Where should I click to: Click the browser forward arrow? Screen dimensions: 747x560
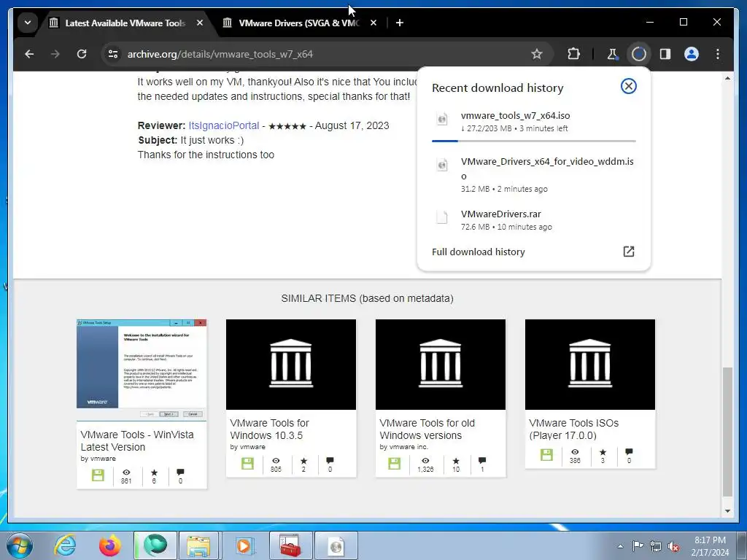(55, 54)
